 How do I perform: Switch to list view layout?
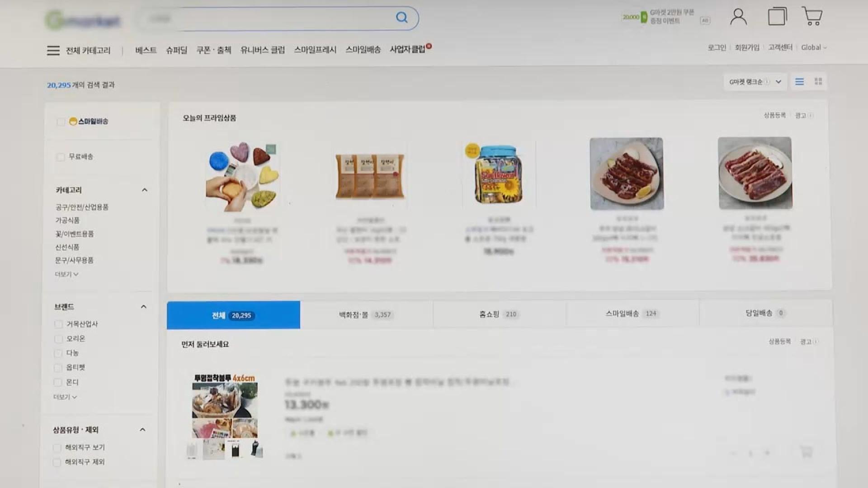click(x=799, y=82)
